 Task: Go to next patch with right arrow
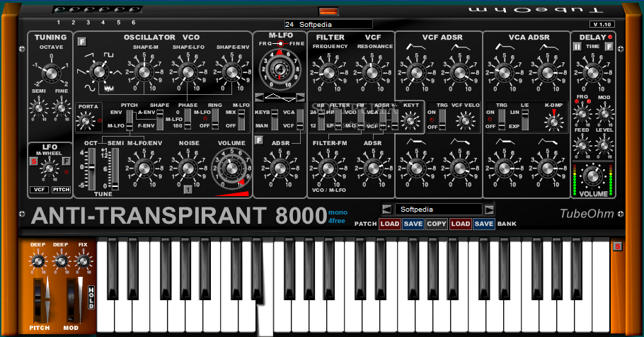(489, 209)
